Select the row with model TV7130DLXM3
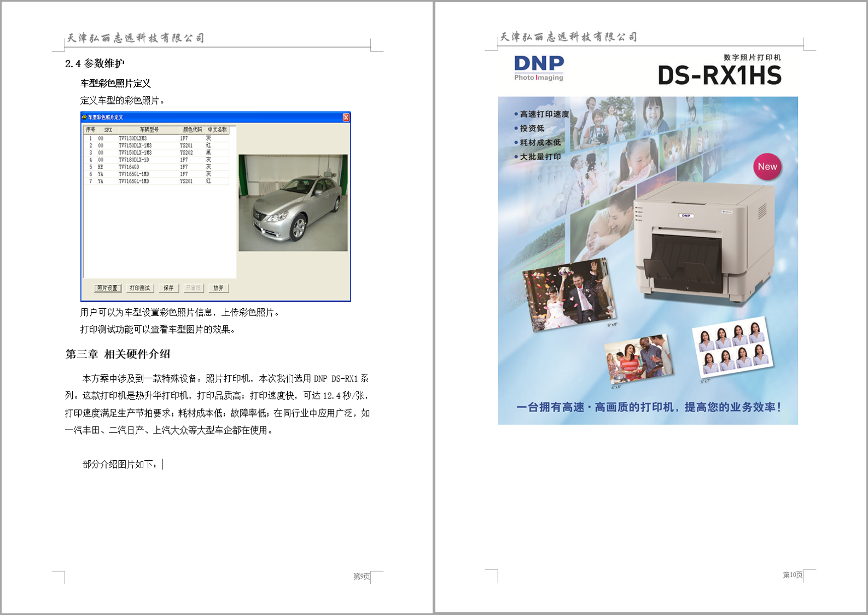 click(156, 138)
